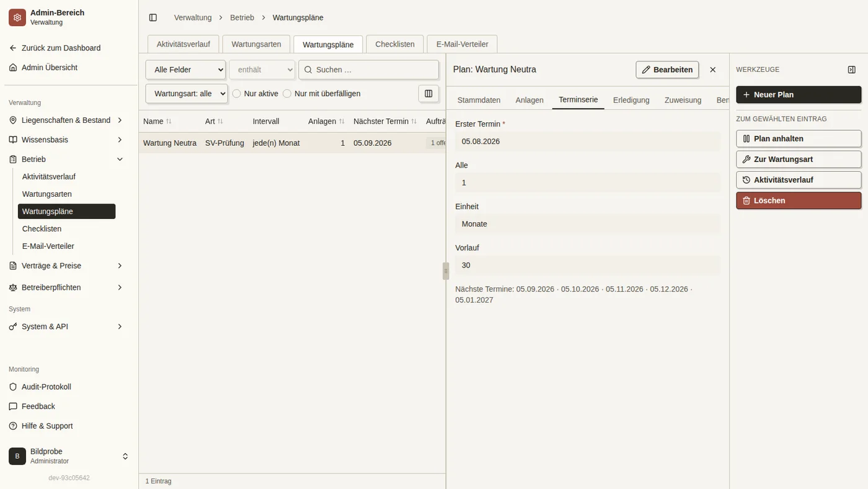Go back to Zurück zum Dashboard

[x=69, y=48]
